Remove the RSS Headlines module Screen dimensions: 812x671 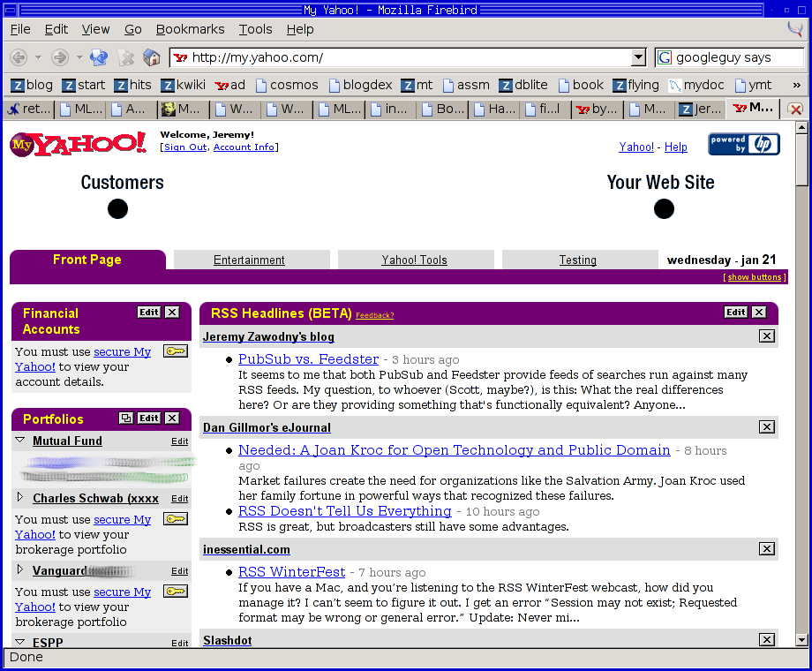click(759, 312)
